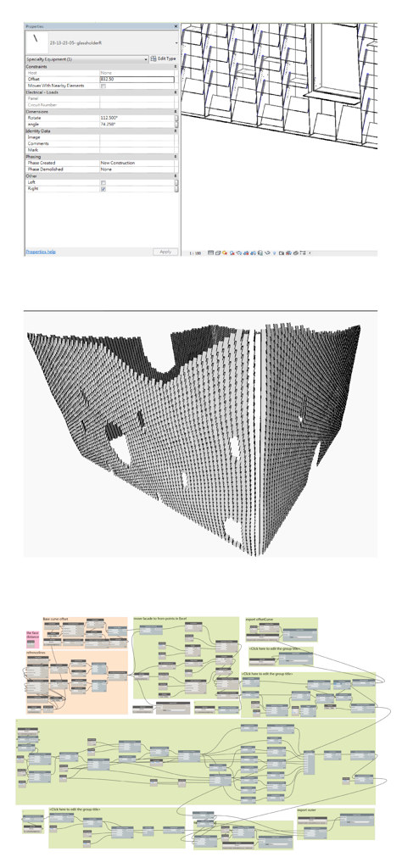Collapse the Other section
Screen dimensions: 402x868
pos(176,176)
